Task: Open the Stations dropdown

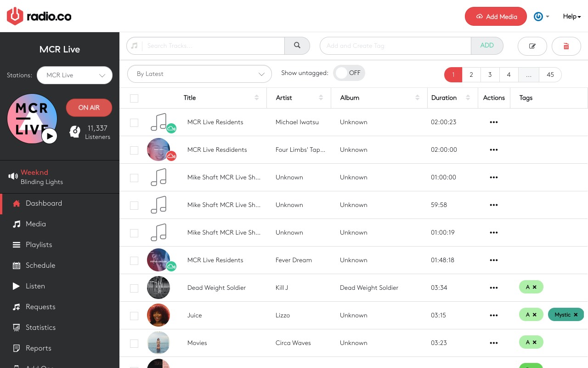Action: point(74,75)
